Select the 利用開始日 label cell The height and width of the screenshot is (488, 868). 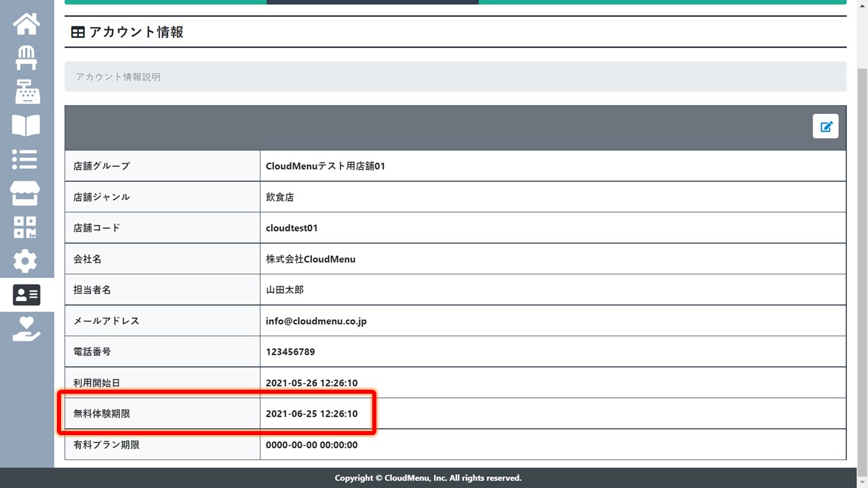click(x=163, y=383)
